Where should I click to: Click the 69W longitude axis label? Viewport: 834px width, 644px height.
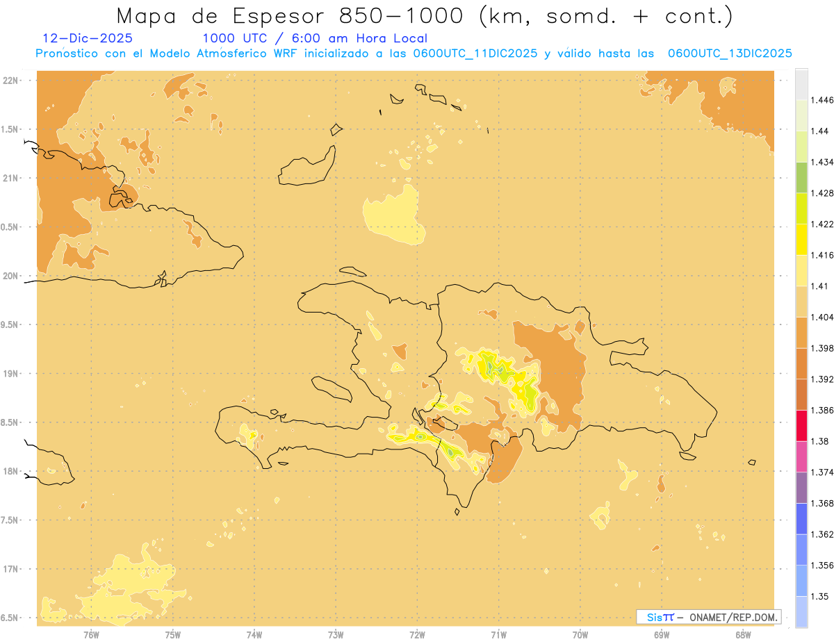coord(662,635)
